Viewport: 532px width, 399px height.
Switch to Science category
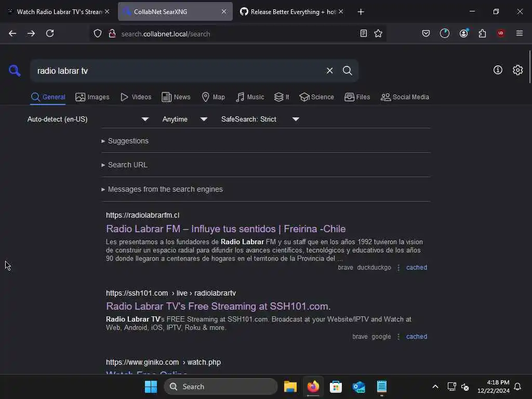tap(316, 97)
